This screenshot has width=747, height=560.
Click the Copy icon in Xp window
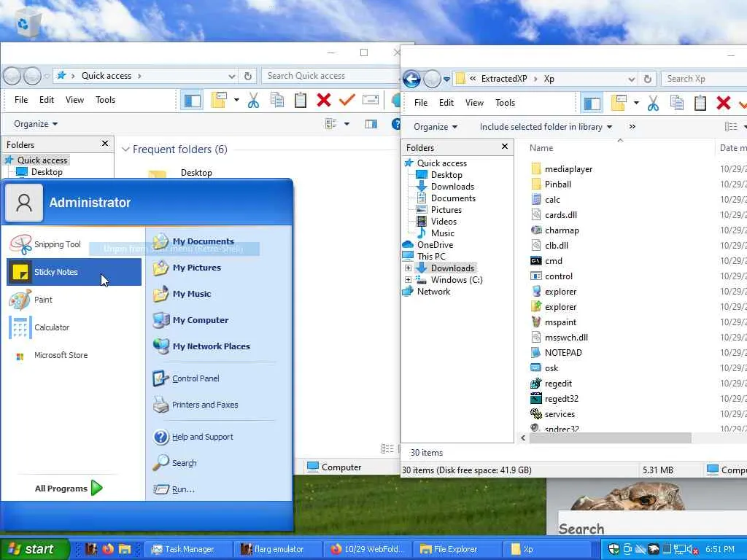point(676,103)
